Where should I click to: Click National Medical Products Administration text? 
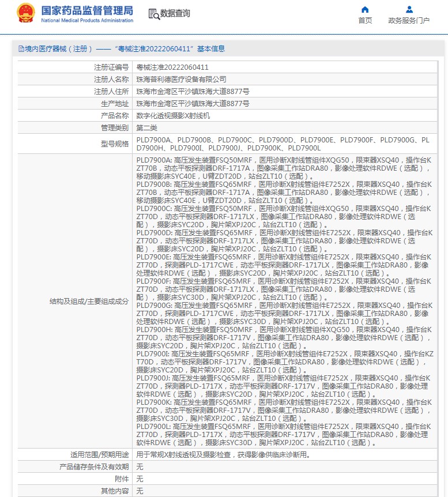(x=87, y=20)
